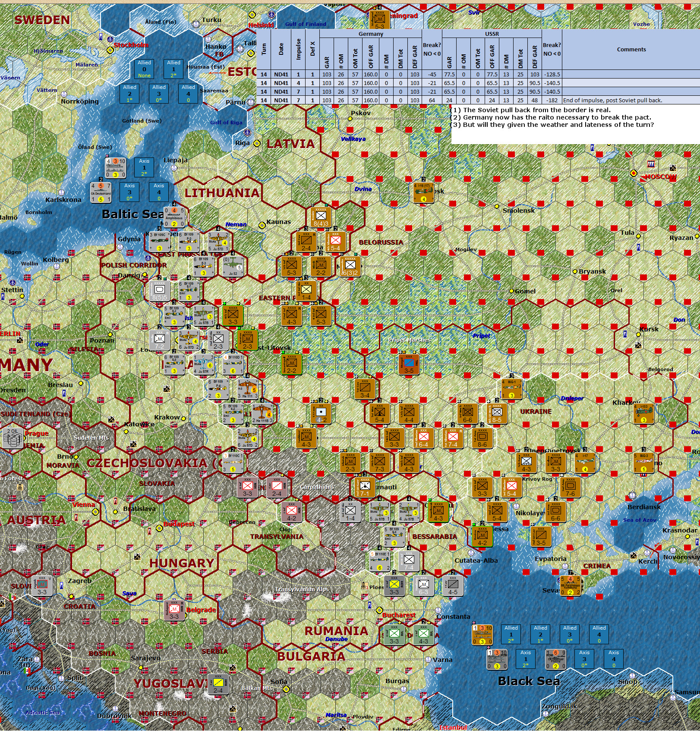This screenshot has height=731, width=700.
Task: Select the 3-3 counter near Zagreb
Action: point(42,586)
